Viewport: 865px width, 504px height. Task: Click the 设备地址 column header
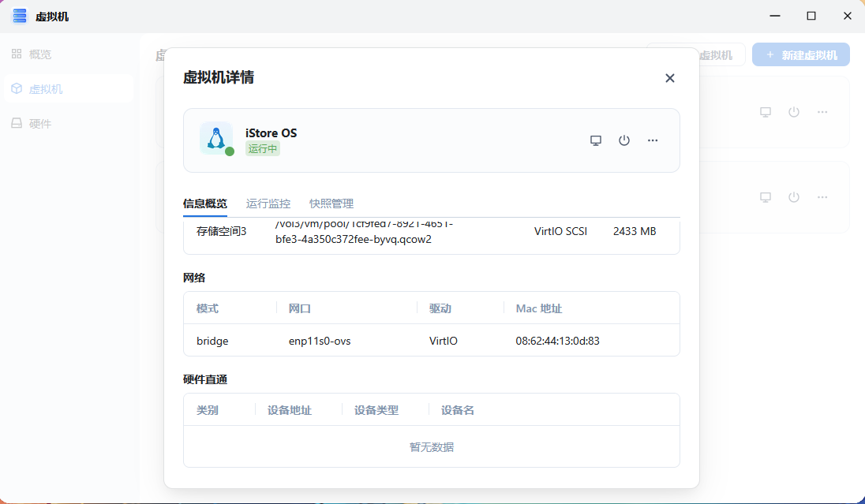[290, 410]
